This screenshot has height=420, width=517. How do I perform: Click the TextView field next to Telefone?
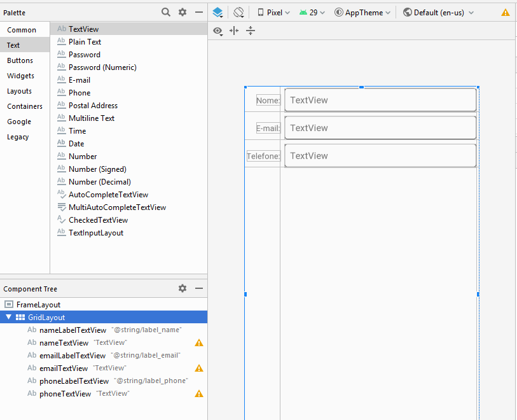[380, 156]
